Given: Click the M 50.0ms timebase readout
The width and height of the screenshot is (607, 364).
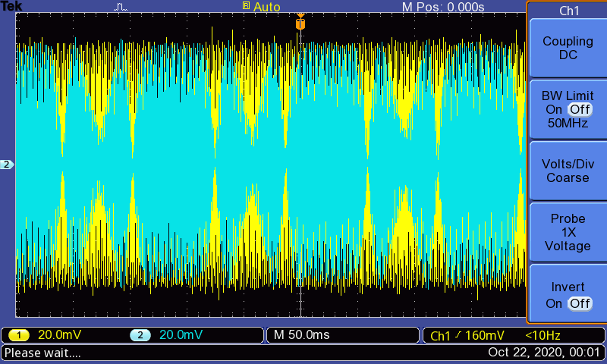Looking at the screenshot, I should pyautogui.click(x=301, y=335).
